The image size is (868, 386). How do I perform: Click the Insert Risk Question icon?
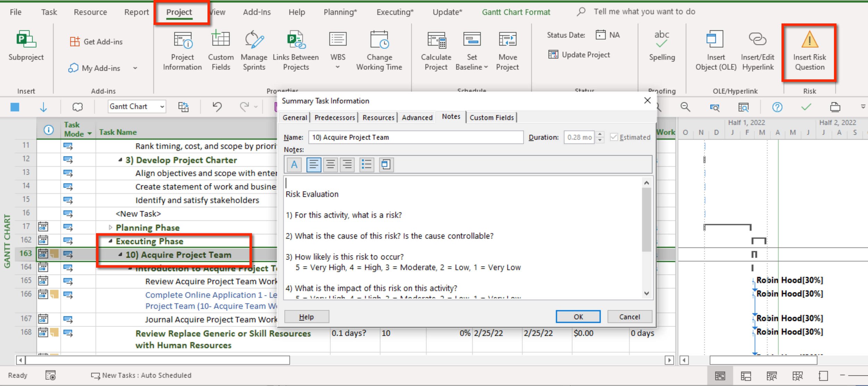(809, 40)
